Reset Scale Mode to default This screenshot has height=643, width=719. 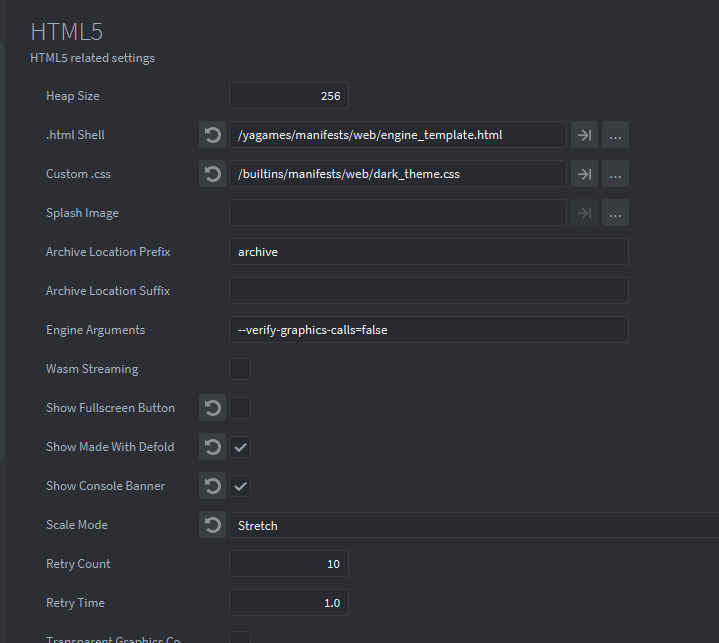[x=212, y=525]
